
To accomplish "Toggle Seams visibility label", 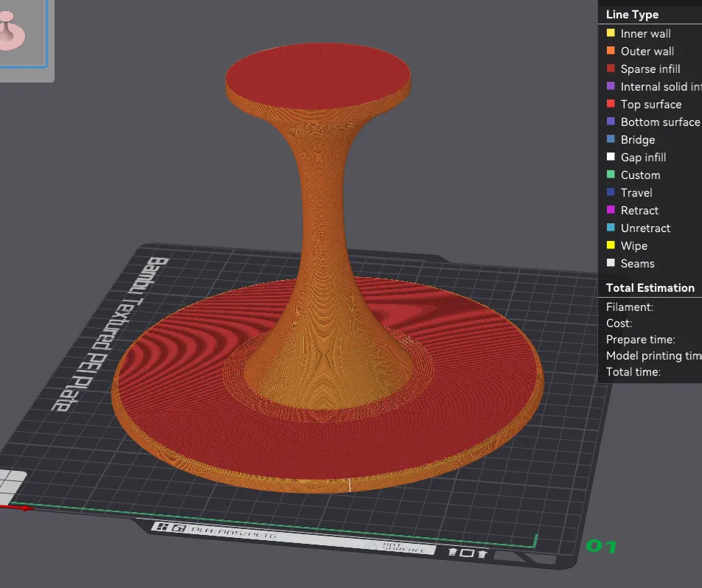I will point(637,263).
